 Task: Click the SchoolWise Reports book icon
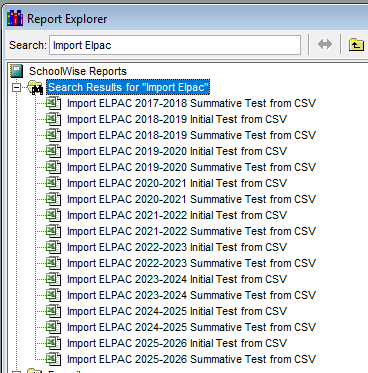(x=17, y=71)
